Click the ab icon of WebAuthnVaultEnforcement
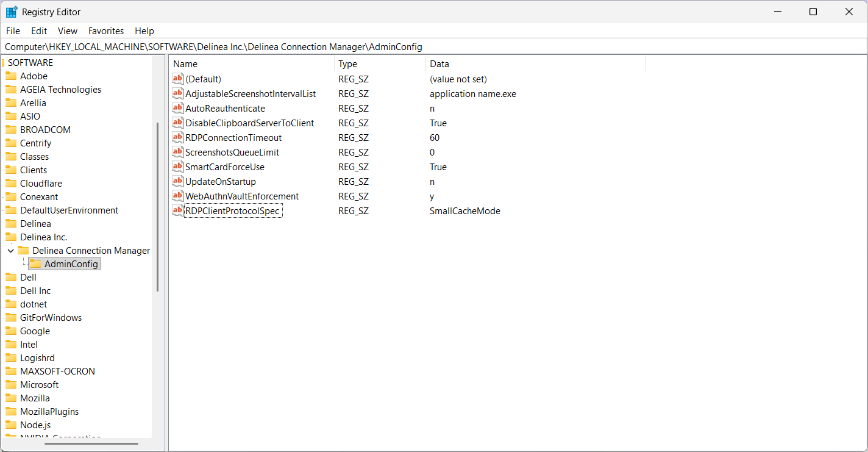The image size is (868, 452). [x=178, y=196]
